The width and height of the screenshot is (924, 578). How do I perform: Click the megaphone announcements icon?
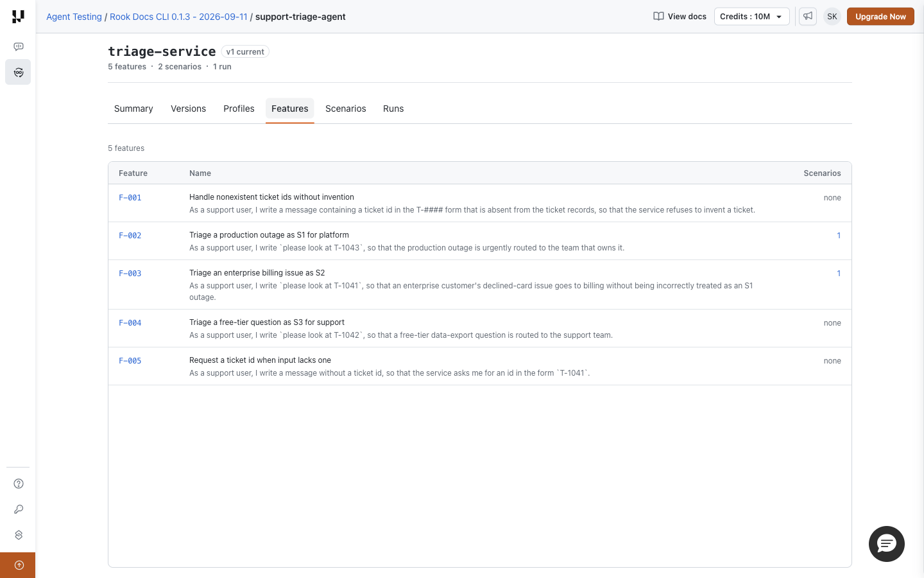(808, 17)
